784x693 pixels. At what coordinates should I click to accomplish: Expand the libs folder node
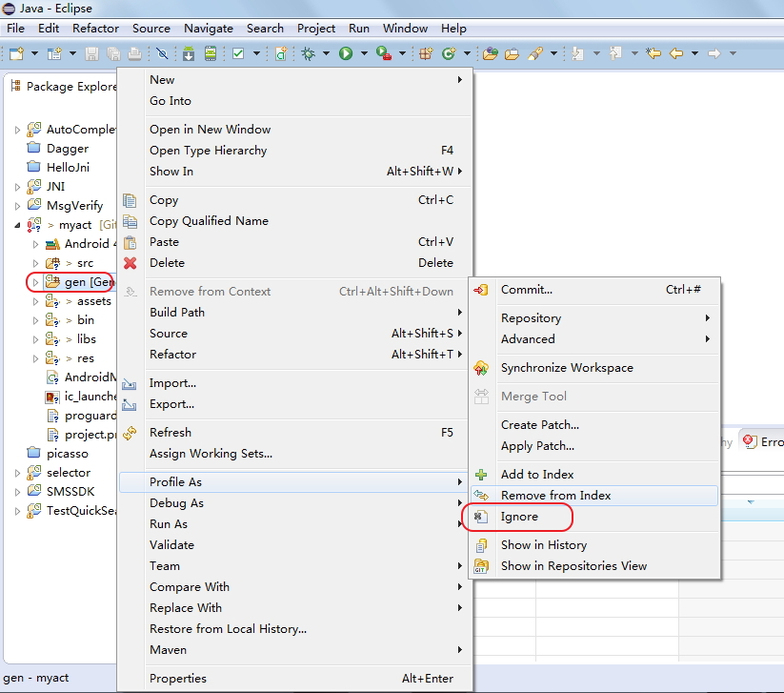point(35,339)
